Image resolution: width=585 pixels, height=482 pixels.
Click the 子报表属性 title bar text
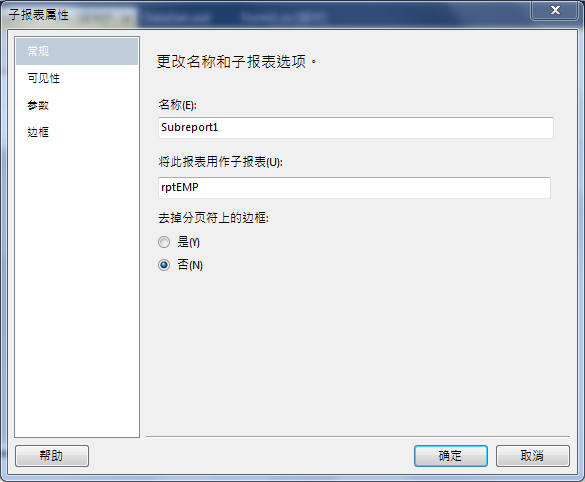pos(39,15)
